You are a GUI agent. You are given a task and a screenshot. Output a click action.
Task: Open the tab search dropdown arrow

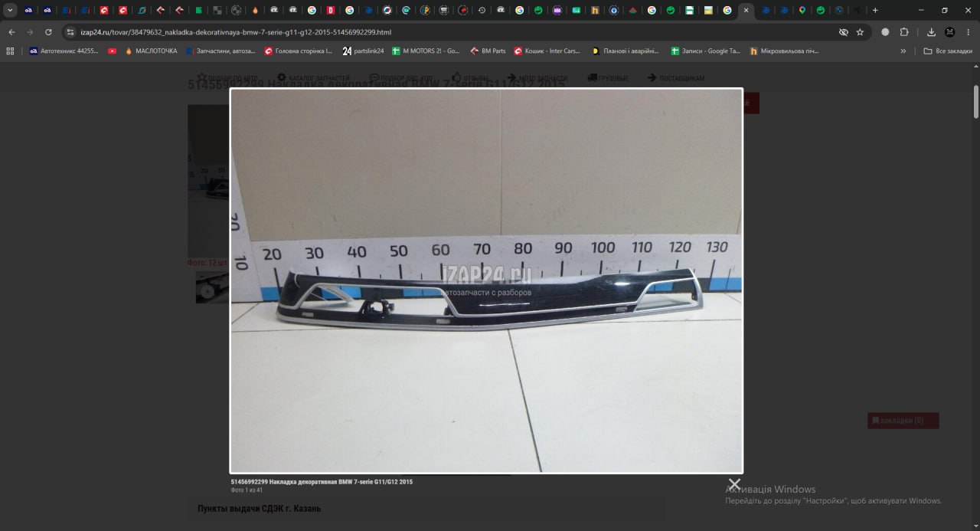[x=10, y=10]
